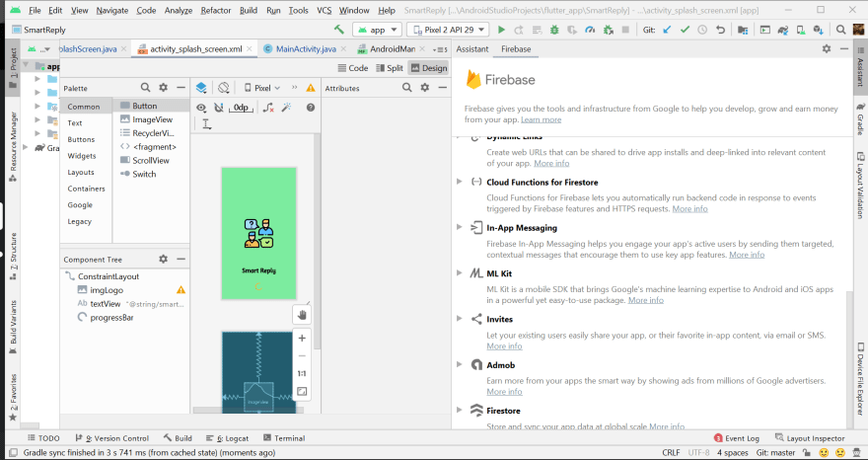Open Search Everywhere magnifier in main toolbar

click(840, 30)
